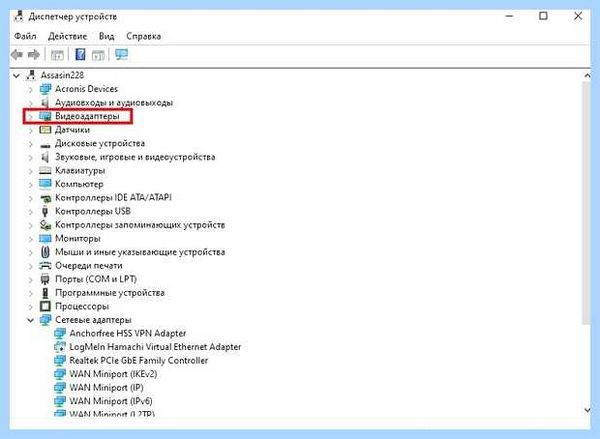
Task: Click the Контроллеры USB plug icon
Action: pyautogui.click(x=45, y=211)
